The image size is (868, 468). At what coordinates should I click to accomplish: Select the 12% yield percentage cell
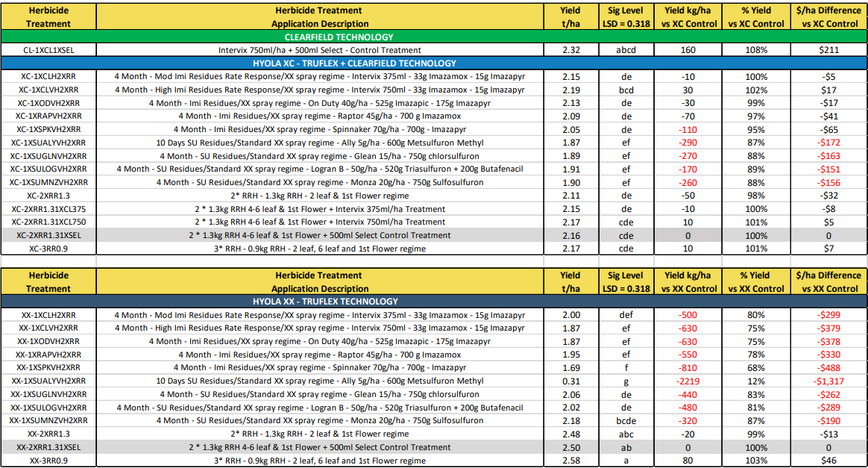756,381
